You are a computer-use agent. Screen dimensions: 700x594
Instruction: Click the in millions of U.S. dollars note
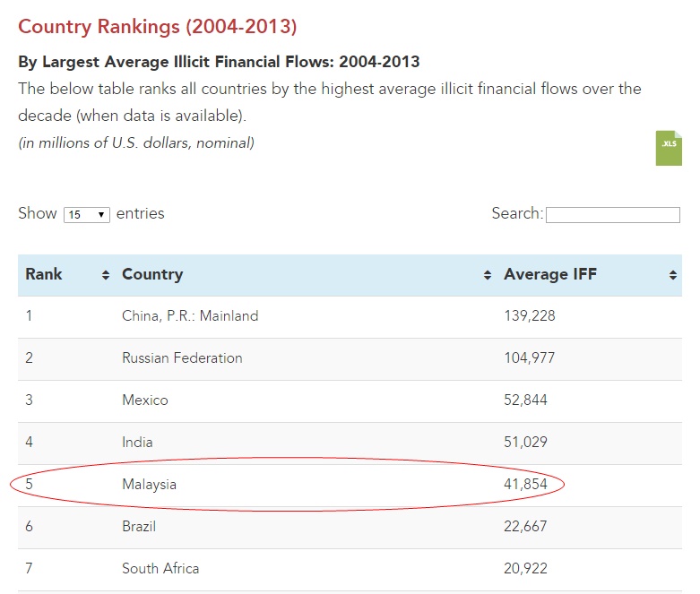(x=136, y=142)
